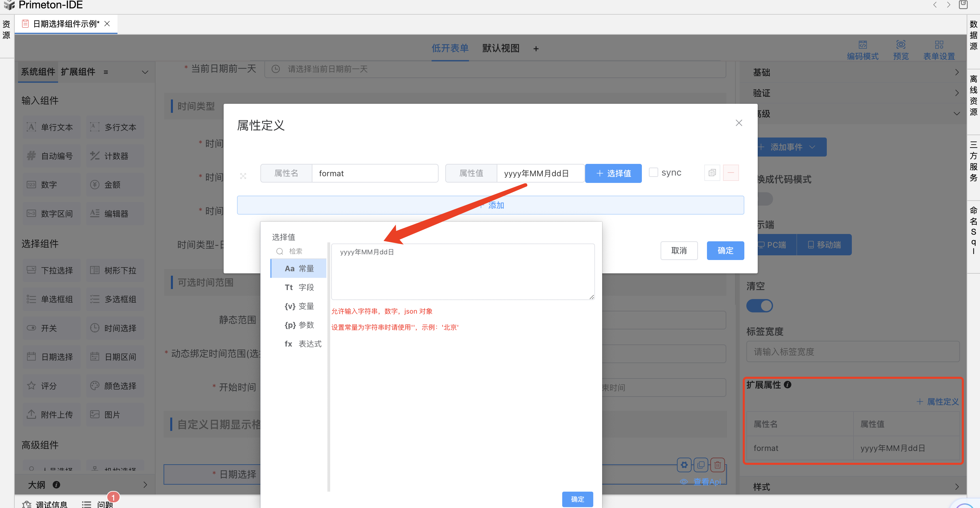
Task: Click the copy row icon next to sync
Action: point(712,173)
